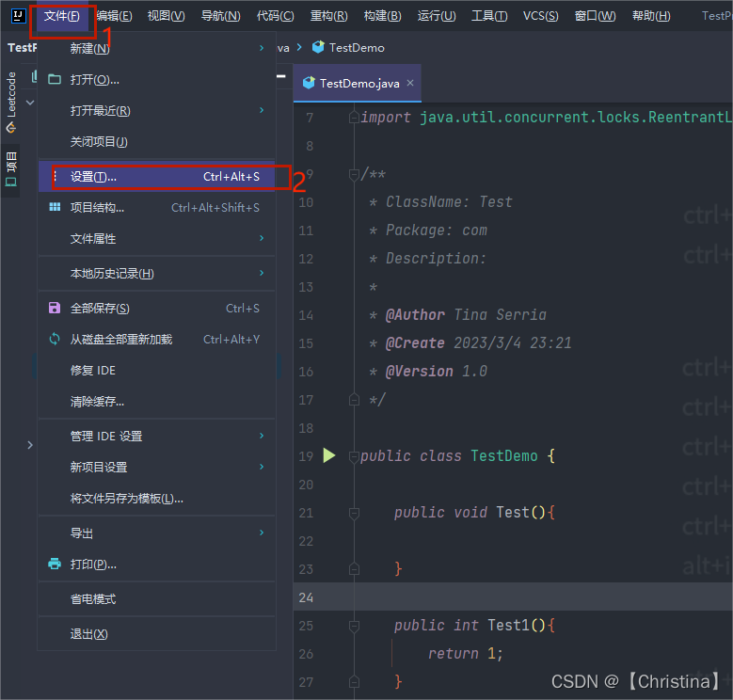The width and height of the screenshot is (733, 700).
Task: Expand the 文件属性 submenu
Action: point(262,238)
